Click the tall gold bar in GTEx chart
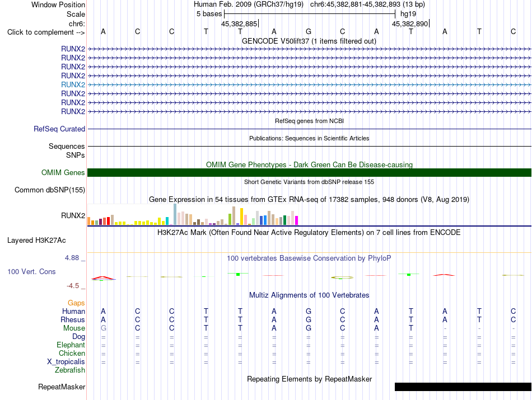Screen dimensions: 532x400 click(x=241, y=217)
